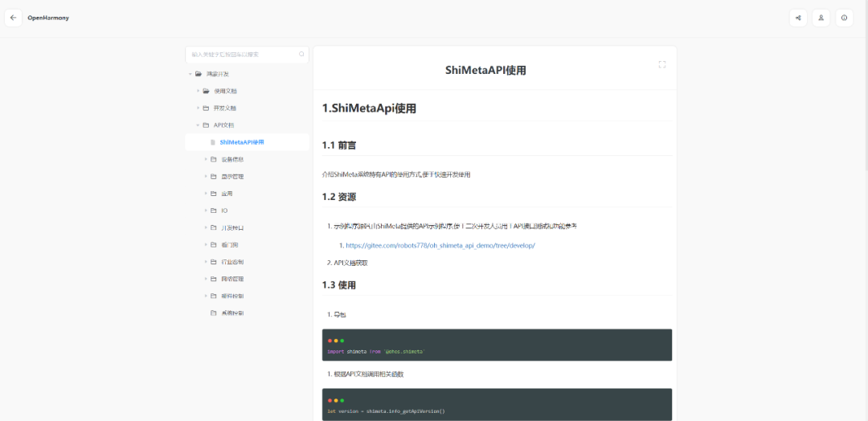
Task: Click the 使用文档 folder icon
Action: [x=206, y=91]
